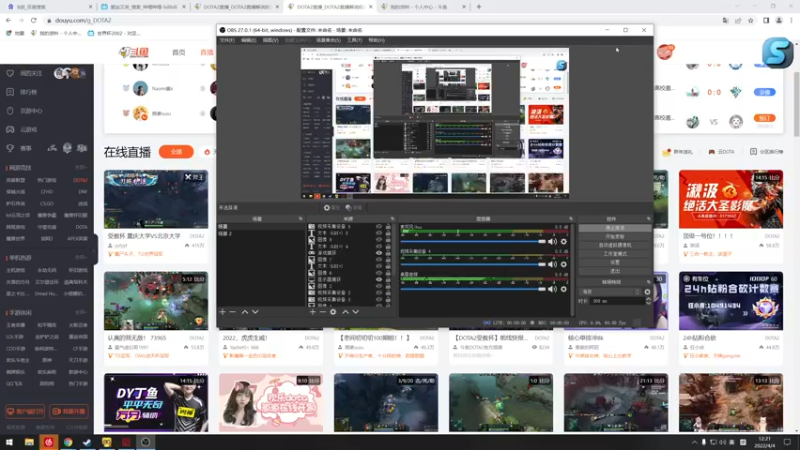Open Steam from the taskbar
Image resolution: width=800 pixels, height=450 pixels.
pyautogui.click(x=87, y=442)
